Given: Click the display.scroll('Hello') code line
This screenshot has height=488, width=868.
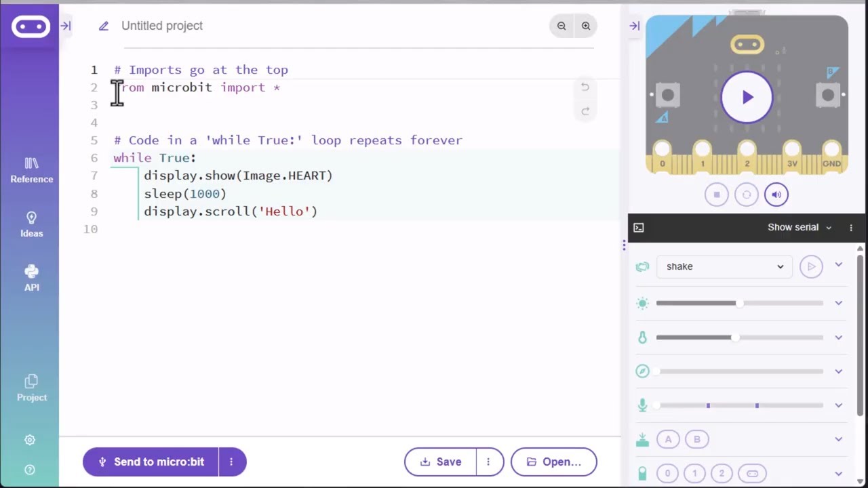Looking at the screenshot, I should pos(231,211).
